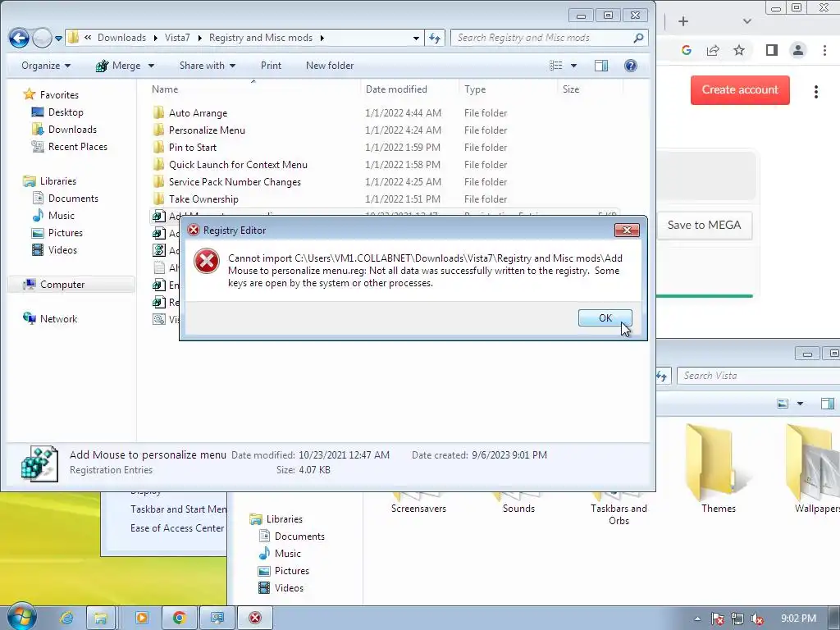
Task: Close the Registry Editor error dialog
Action: (626, 231)
